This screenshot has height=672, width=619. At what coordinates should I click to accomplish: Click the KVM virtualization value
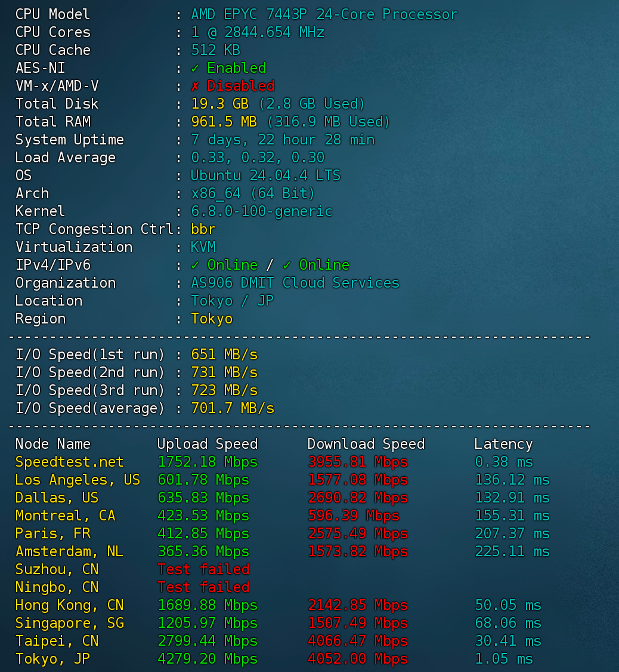pos(203,247)
